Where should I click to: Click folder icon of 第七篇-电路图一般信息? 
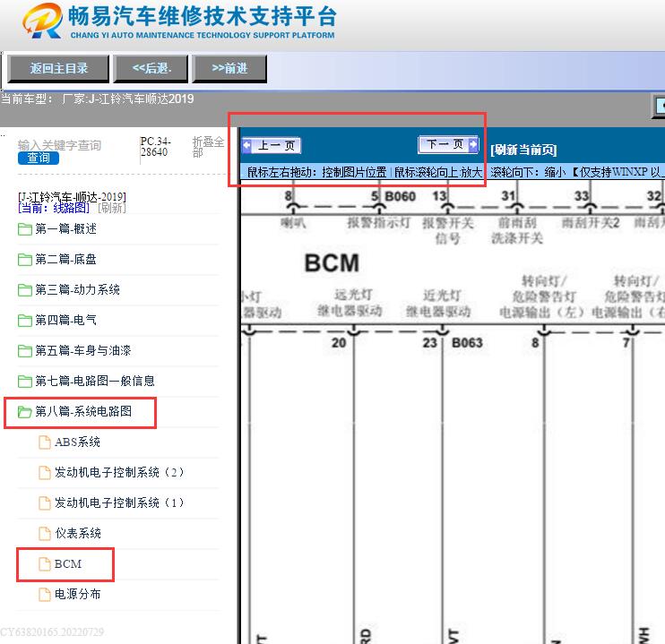click(25, 382)
